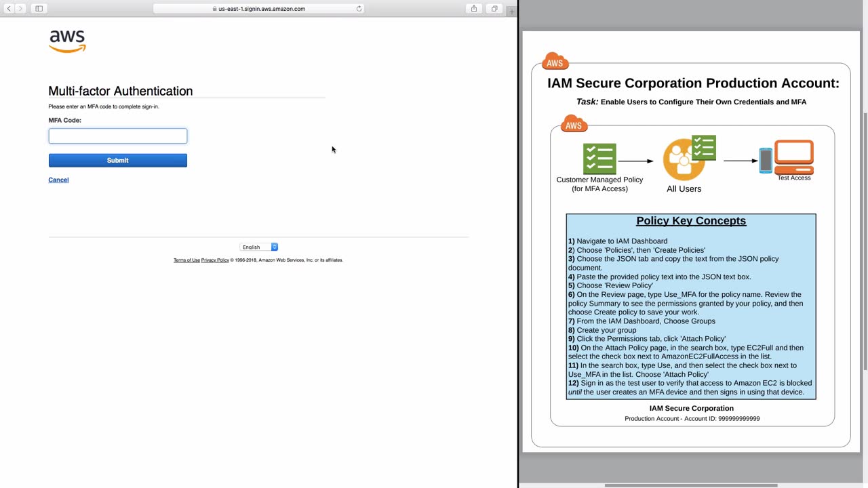Screen dimensions: 868x488
Task: Click the Amazon Web Services copyright notice
Action: pyautogui.click(x=287, y=260)
